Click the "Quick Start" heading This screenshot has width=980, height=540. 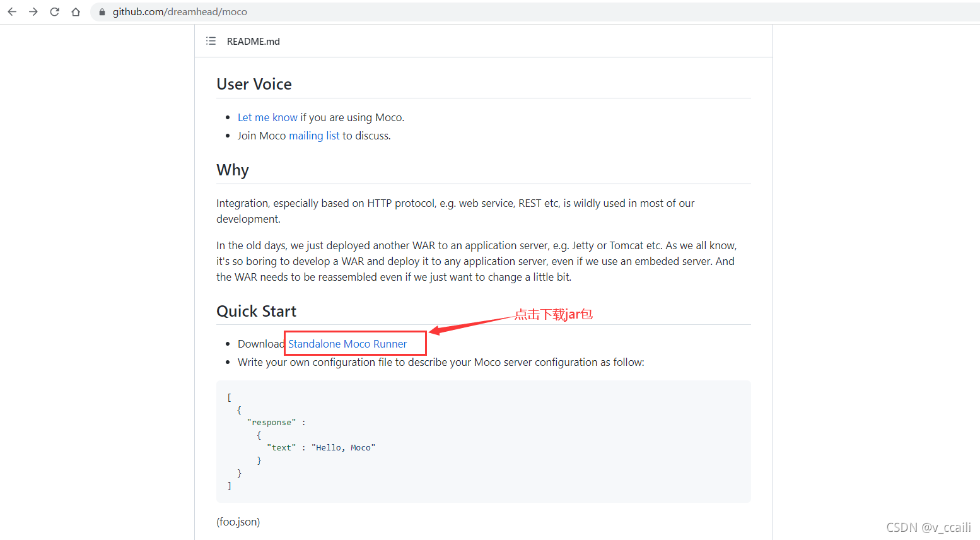click(256, 311)
